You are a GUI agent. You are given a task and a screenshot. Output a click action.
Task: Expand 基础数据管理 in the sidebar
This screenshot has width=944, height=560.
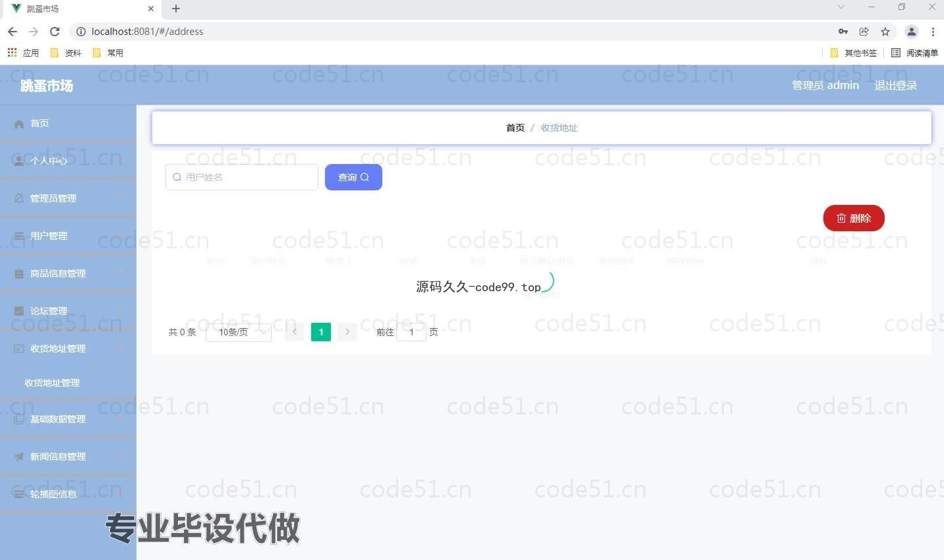point(68,419)
